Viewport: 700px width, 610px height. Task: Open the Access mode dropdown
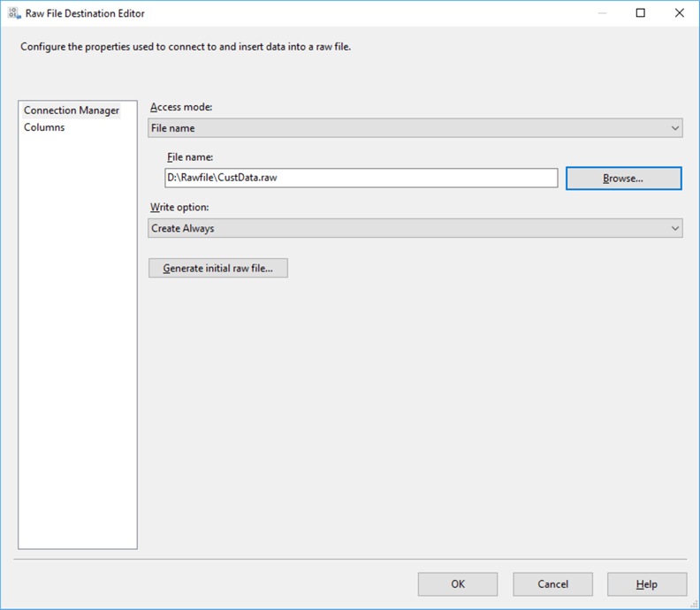[415, 128]
